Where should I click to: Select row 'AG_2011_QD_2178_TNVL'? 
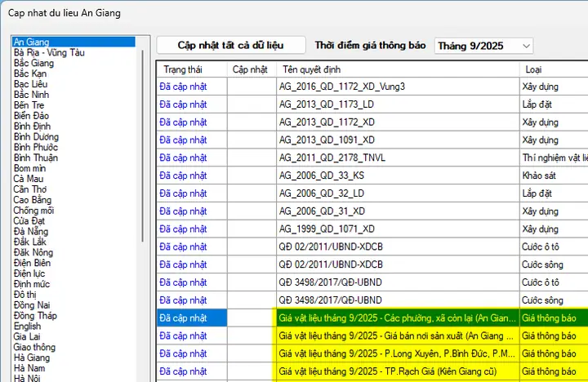click(x=372, y=158)
